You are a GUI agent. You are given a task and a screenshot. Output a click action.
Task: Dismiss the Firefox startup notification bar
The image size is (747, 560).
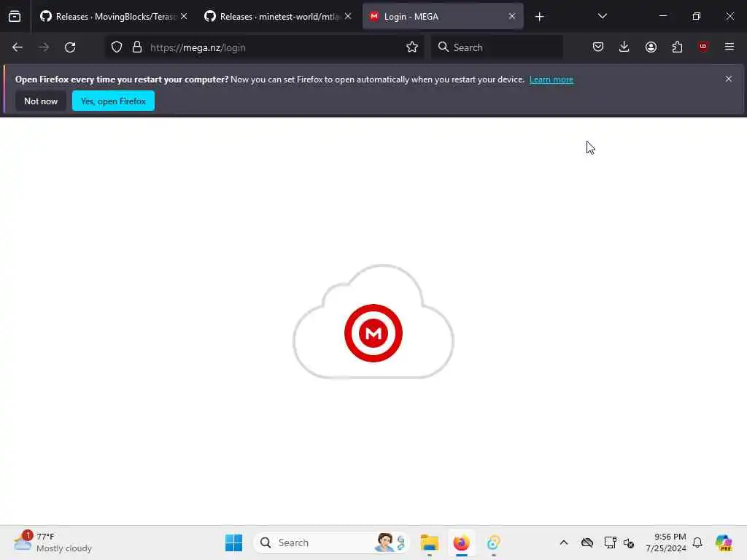(729, 79)
